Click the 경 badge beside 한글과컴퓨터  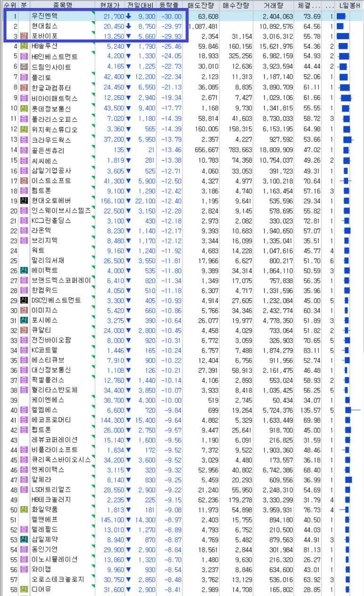(x=24, y=88)
